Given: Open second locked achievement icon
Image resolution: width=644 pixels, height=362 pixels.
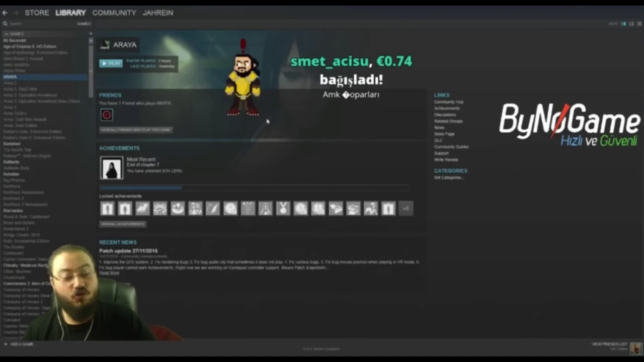Looking at the screenshot, I should 125,208.
